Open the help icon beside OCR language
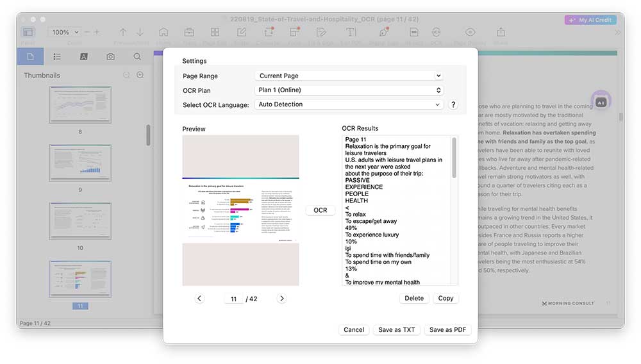The image size is (641, 364). [453, 104]
